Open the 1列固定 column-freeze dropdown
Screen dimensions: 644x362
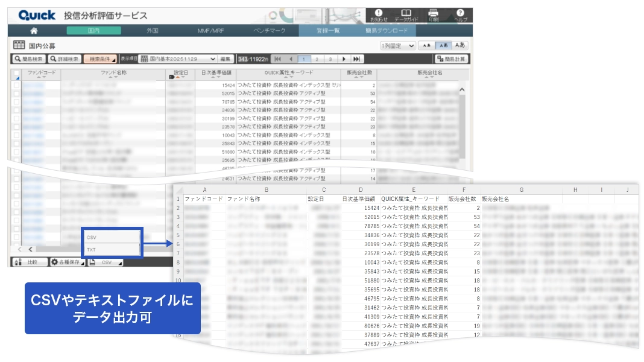pyautogui.click(x=397, y=46)
